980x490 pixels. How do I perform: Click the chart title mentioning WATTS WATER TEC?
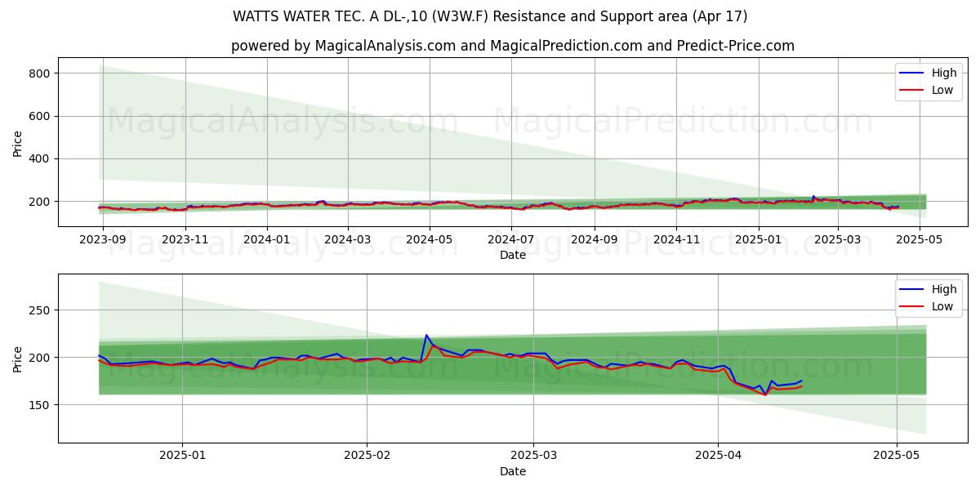490,16
